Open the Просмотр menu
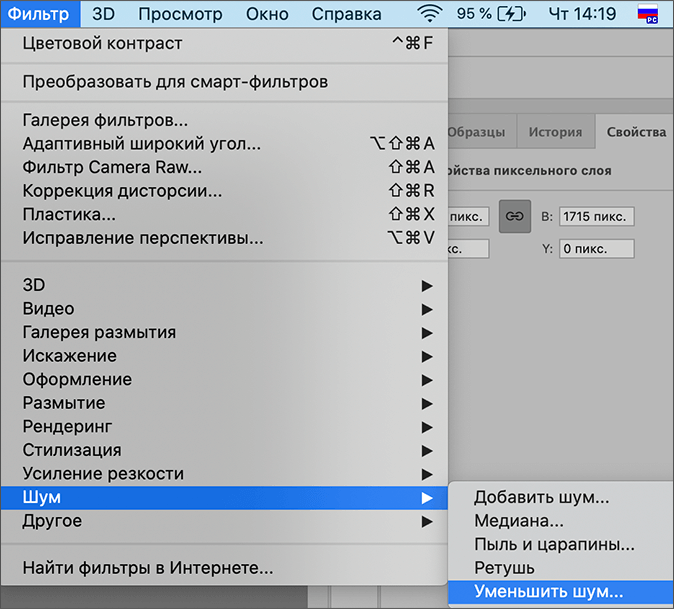 click(180, 14)
